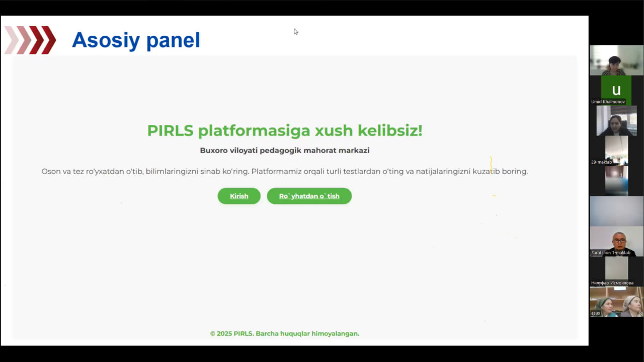Click Buxoro viloyati pedagogik mahorat markazi subtitle
Image resolution: width=644 pixels, height=362 pixels.
[x=284, y=150]
